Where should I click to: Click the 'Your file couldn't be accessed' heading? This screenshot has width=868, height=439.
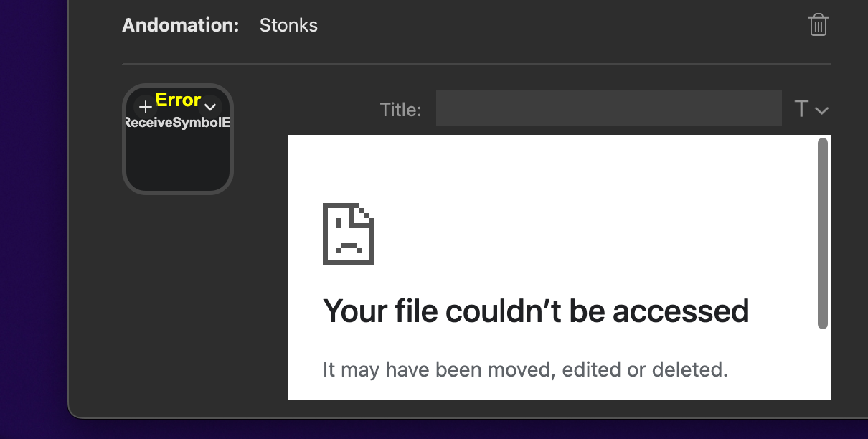click(x=536, y=311)
